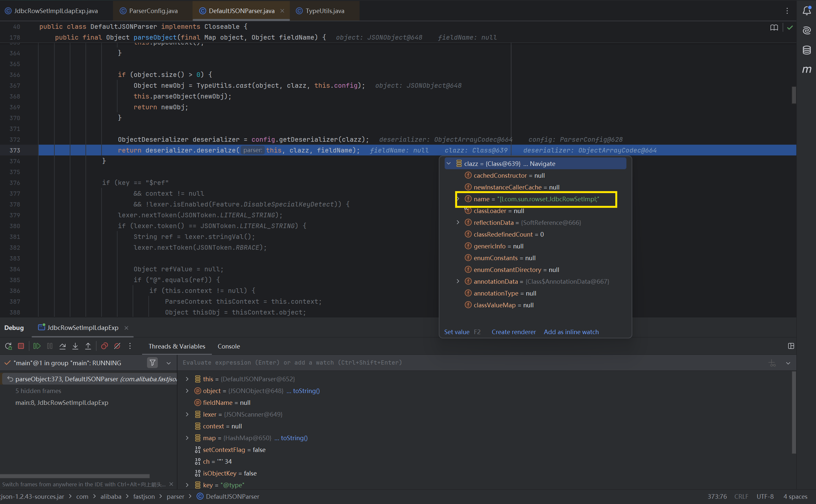This screenshot has height=504, width=816.
Task: Open debugger layout settings icon
Action: coord(791,346)
